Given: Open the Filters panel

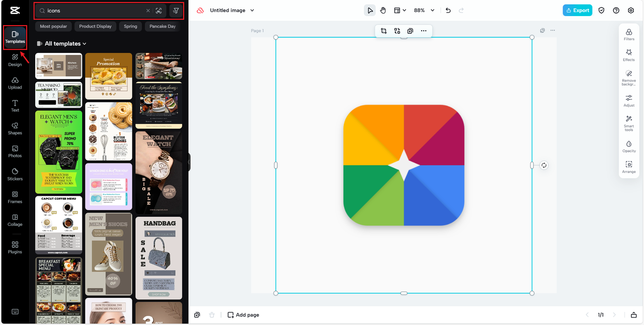Looking at the screenshot, I should coord(629,35).
